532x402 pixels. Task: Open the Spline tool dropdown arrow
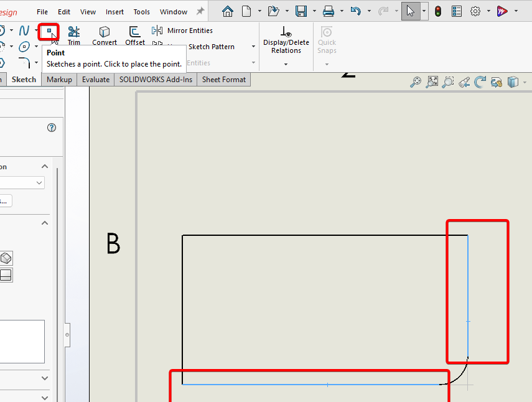[36, 30]
